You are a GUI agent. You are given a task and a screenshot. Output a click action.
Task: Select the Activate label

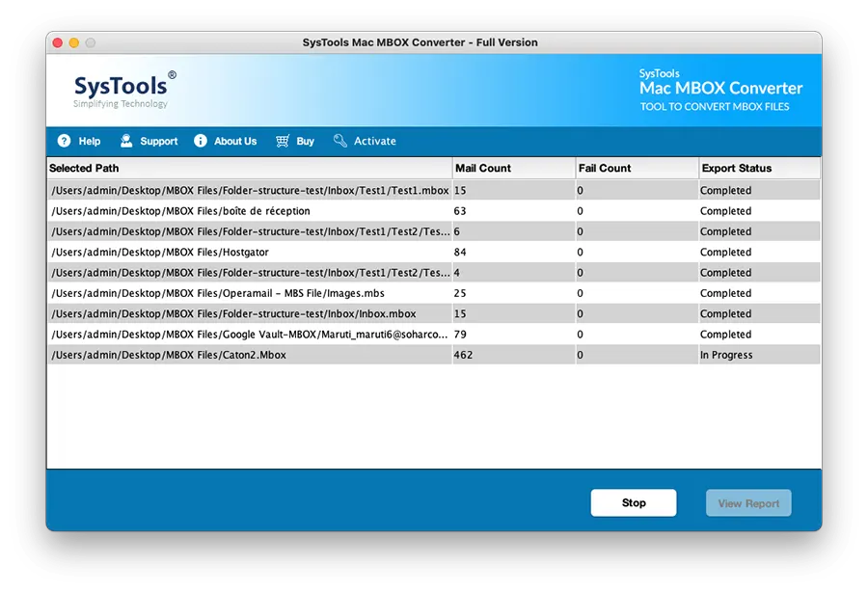coord(375,141)
